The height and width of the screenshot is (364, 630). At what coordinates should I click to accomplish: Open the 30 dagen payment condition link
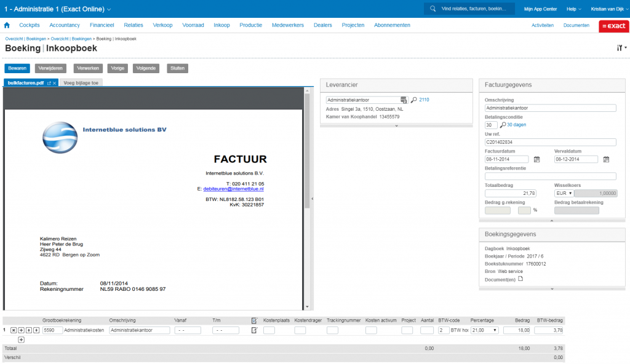click(x=516, y=125)
